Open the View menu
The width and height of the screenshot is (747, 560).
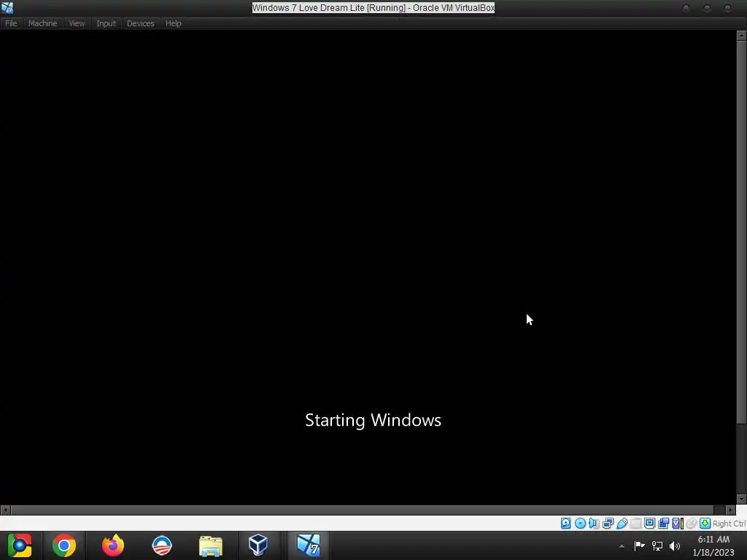77,23
